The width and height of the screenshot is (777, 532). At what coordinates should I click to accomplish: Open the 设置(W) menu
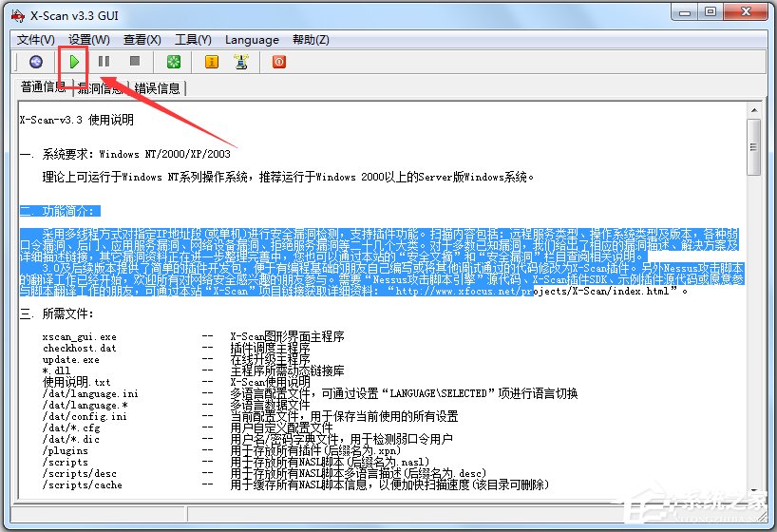[x=88, y=40]
